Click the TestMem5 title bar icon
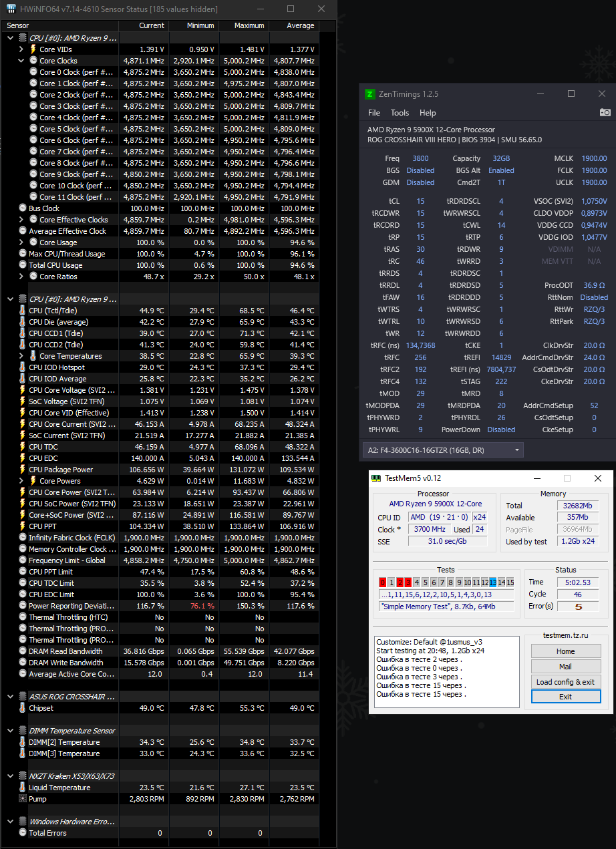616x849 pixels. tap(377, 478)
